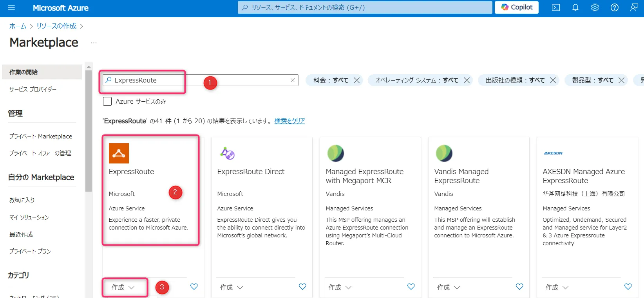Open the notifications bell
Image resolution: width=644 pixels, height=298 pixels.
[575, 7]
